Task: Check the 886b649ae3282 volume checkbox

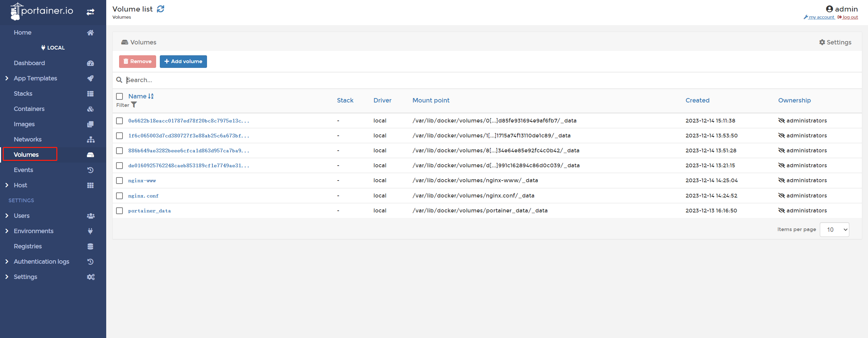Action: point(119,151)
